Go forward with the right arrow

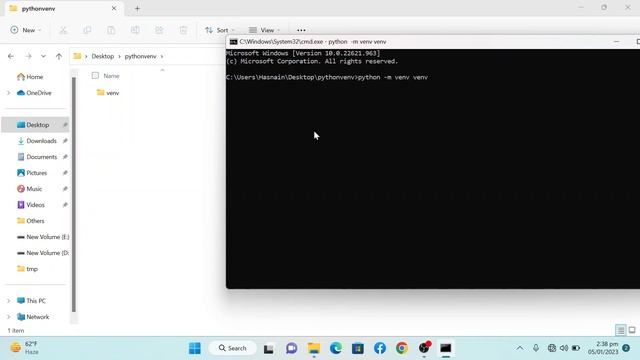[x=28, y=56]
